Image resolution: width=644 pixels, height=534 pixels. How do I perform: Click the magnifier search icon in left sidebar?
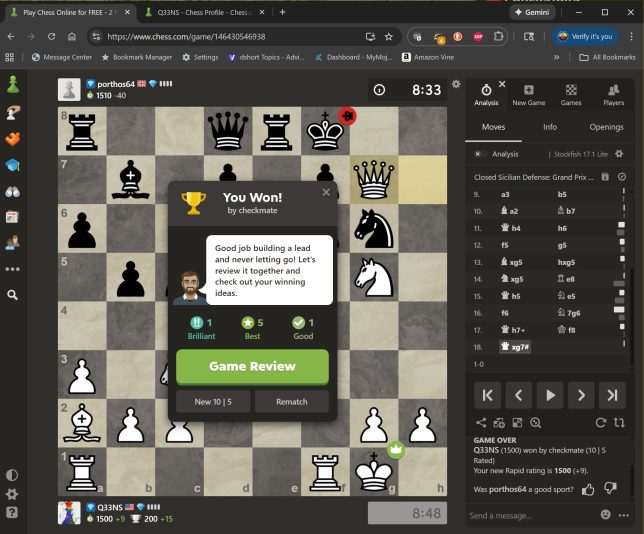coord(12,295)
